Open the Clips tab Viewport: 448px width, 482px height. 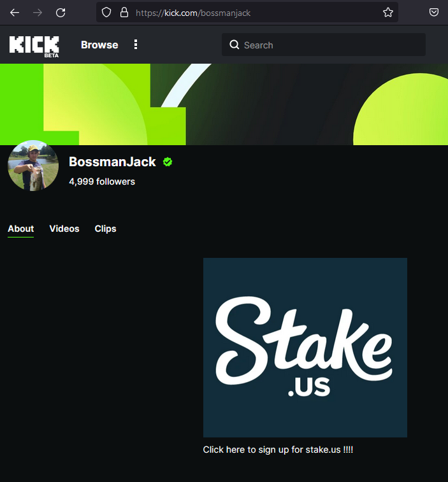(x=106, y=229)
